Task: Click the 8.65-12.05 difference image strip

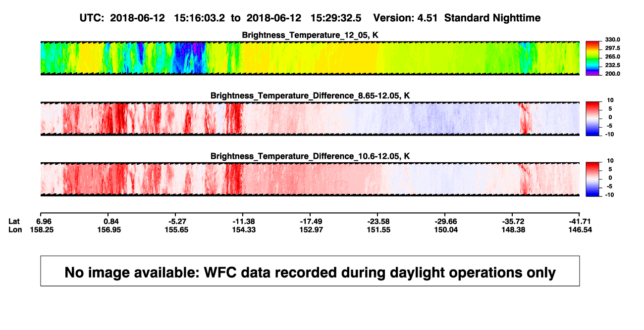Action: pyautogui.click(x=310, y=118)
